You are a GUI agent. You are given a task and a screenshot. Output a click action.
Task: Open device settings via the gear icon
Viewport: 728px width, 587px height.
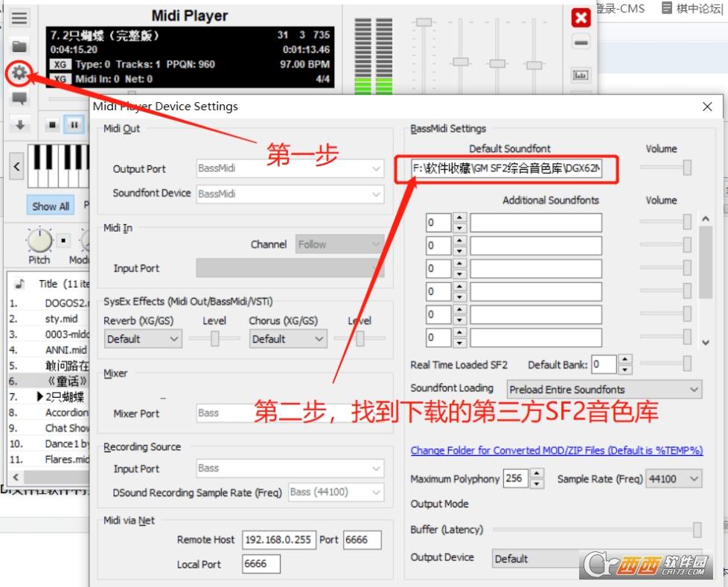pos(19,72)
